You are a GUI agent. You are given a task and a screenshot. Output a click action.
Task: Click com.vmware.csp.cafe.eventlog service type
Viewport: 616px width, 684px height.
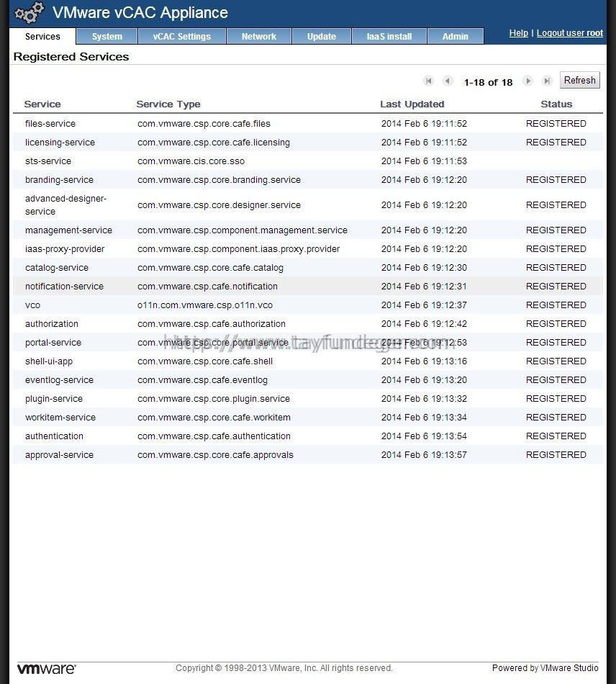[x=203, y=380]
